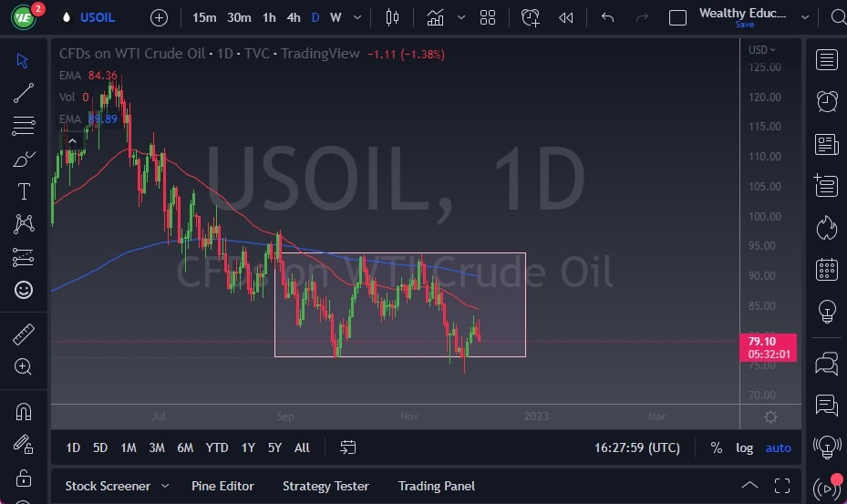Open the private chats panel
Image resolution: width=847 pixels, height=504 pixels.
(826, 405)
